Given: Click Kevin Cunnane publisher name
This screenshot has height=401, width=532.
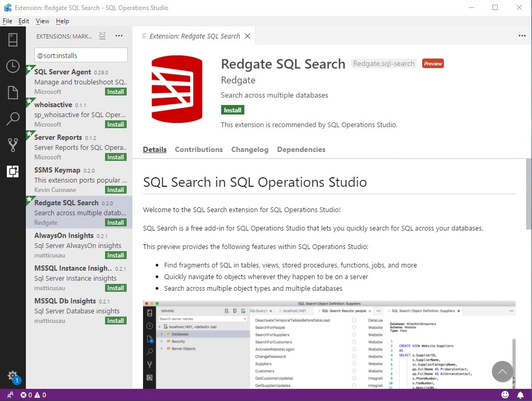Looking at the screenshot, I should coord(55,190).
